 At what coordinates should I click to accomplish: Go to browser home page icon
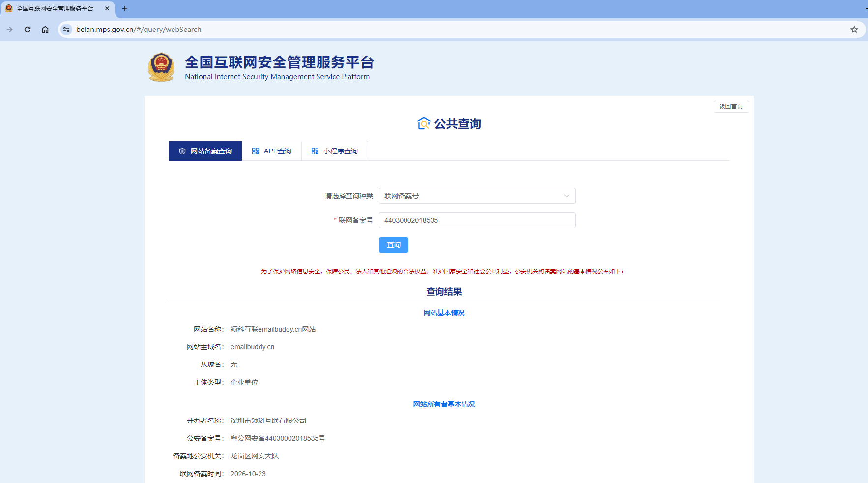45,30
